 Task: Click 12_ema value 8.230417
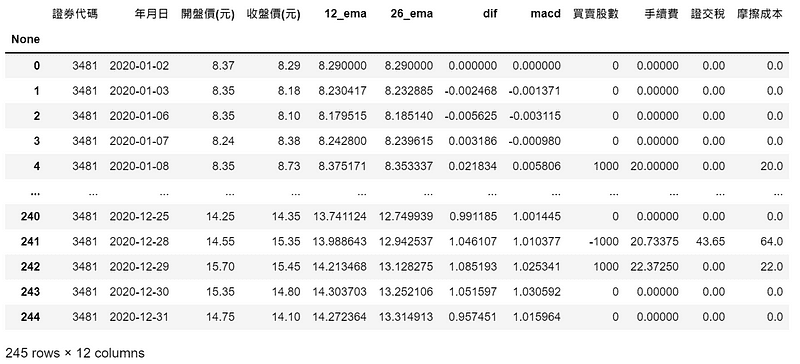coord(342,91)
